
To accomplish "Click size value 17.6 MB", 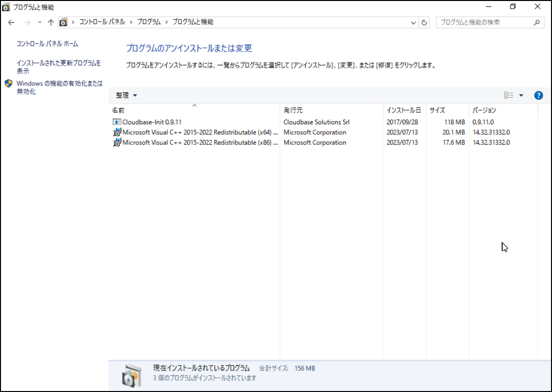I will tap(453, 142).
